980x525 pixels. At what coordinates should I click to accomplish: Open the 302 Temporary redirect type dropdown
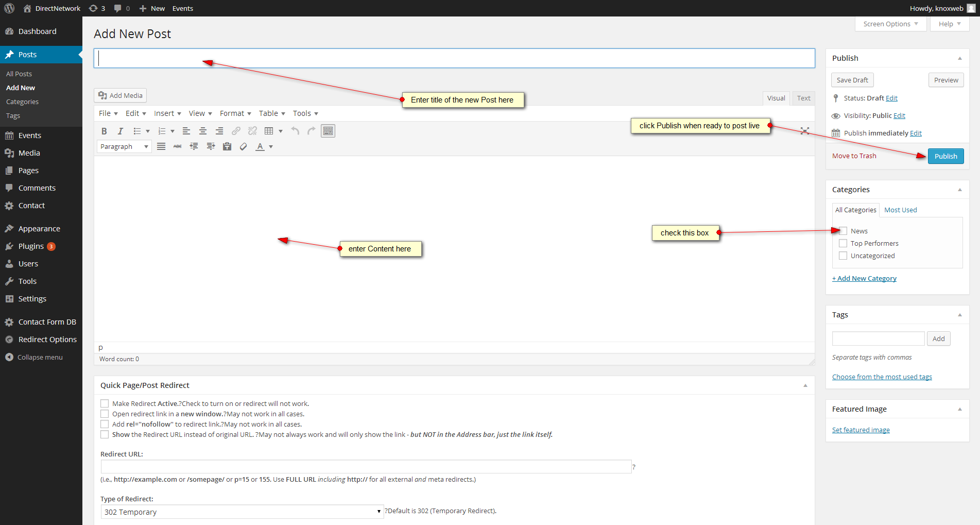pos(242,512)
